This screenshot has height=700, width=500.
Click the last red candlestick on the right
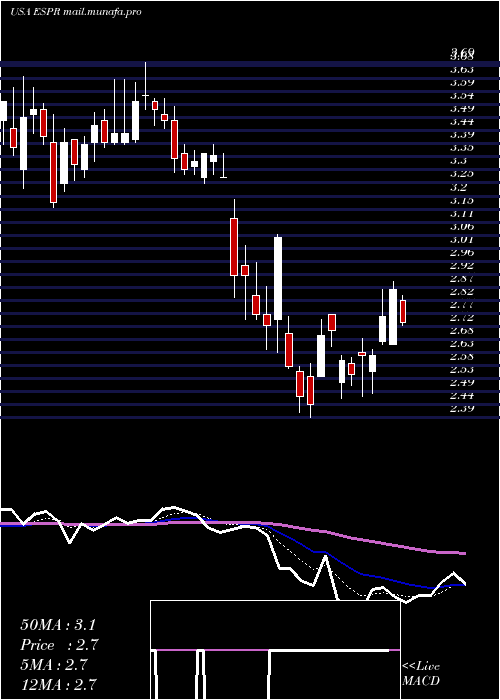pos(403,311)
